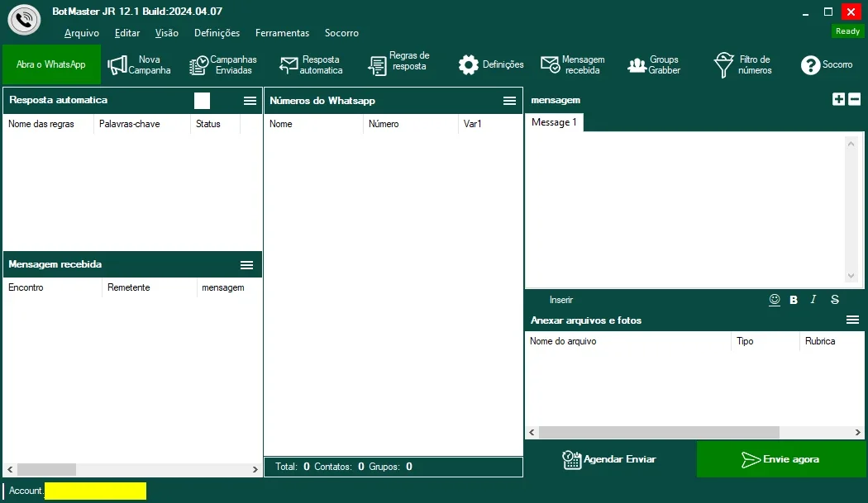Toggle italic formatting in the message editor
Screen dimensions: 868x503
pos(813,299)
